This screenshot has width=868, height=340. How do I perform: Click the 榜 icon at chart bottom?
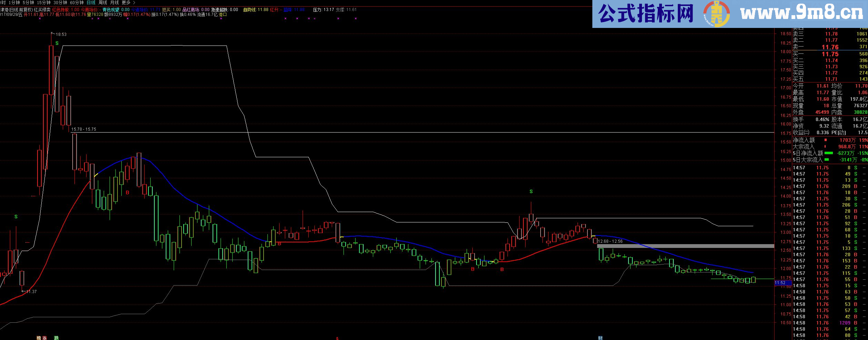(x=39, y=338)
